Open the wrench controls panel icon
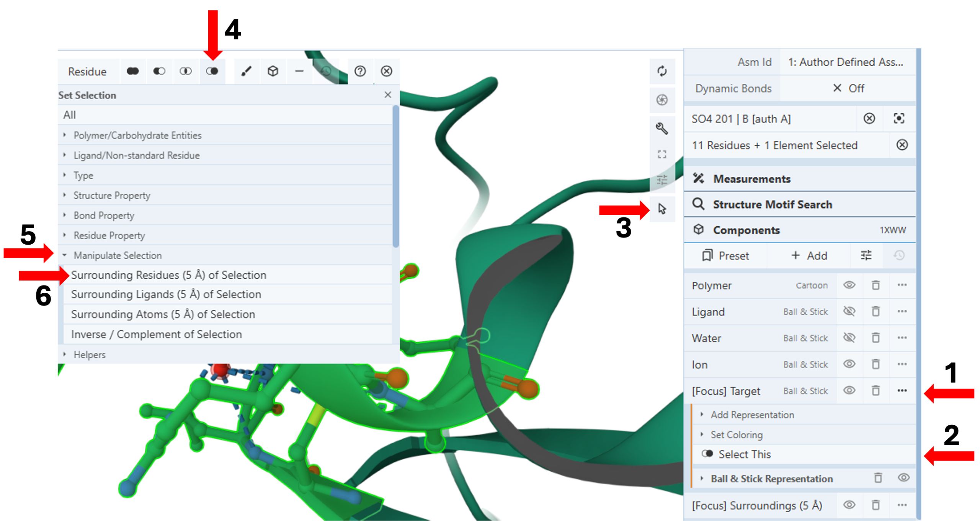The height and width of the screenshot is (521, 980). (662, 128)
